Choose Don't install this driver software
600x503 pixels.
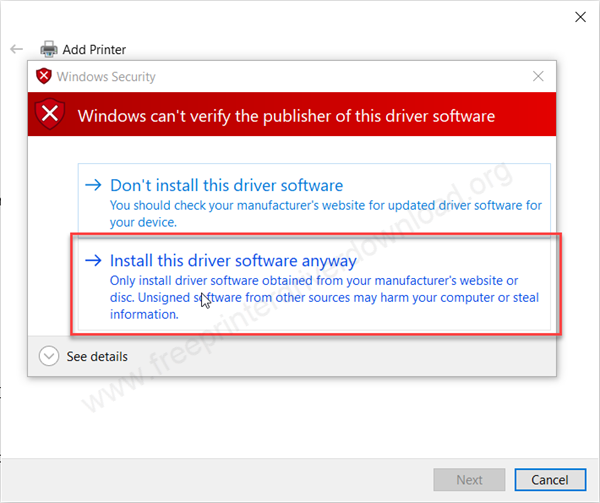(x=226, y=185)
